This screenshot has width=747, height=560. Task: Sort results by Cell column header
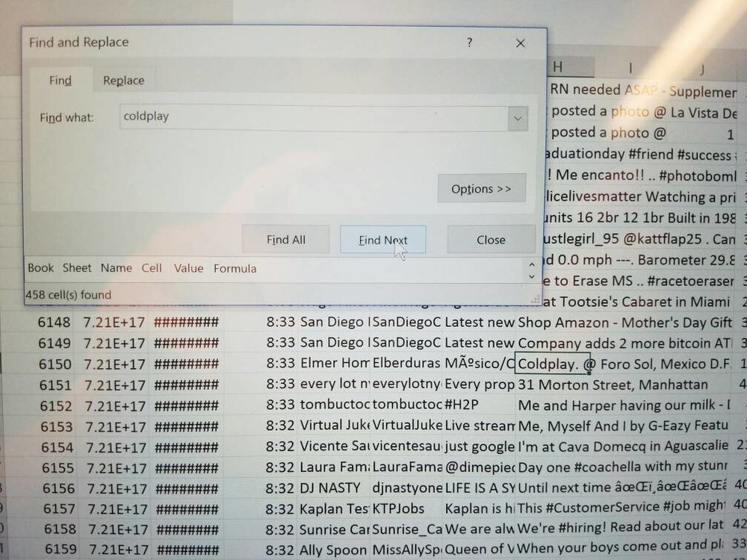point(152,268)
